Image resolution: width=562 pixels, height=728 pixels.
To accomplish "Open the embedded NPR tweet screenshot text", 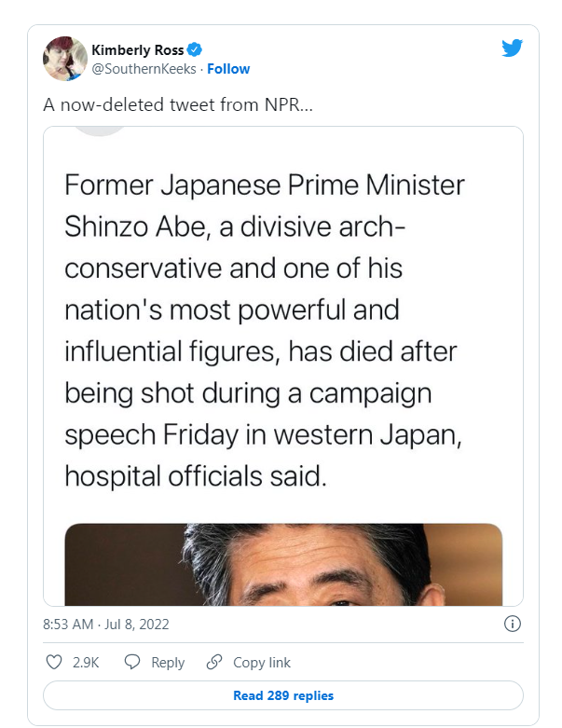I will (x=265, y=331).
